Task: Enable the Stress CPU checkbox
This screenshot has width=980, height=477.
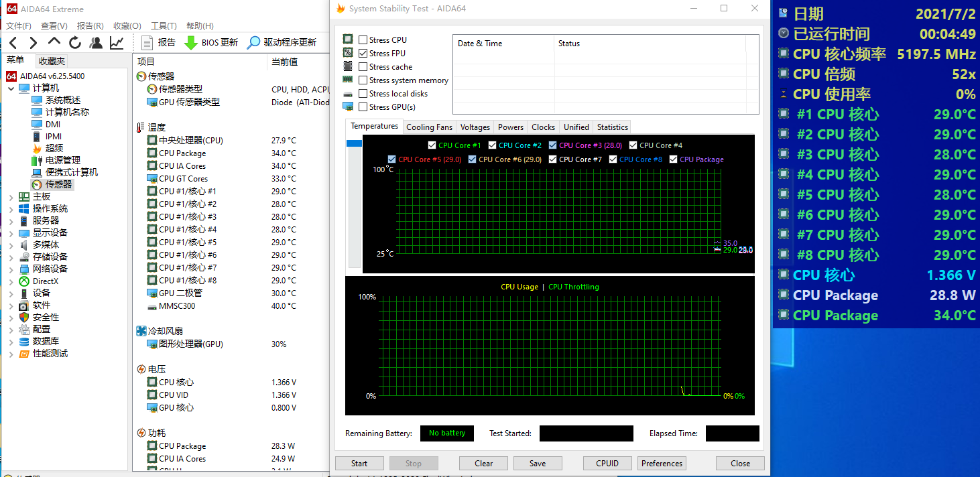Action: point(363,40)
